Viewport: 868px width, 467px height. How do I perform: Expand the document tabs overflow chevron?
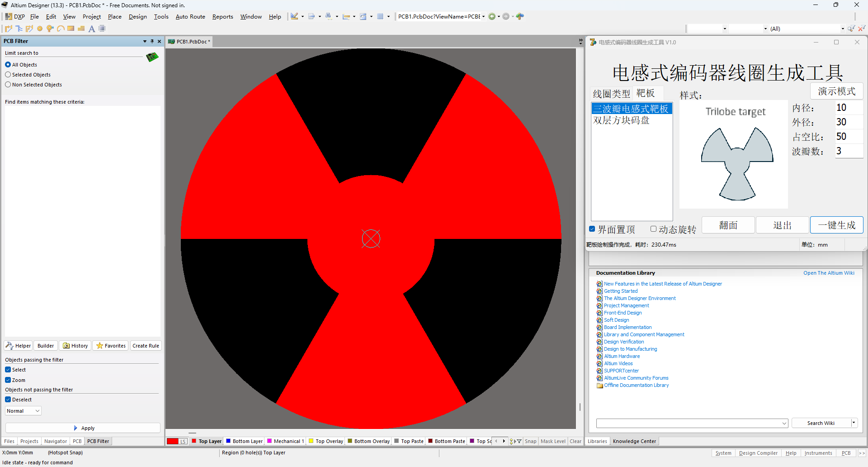click(580, 41)
